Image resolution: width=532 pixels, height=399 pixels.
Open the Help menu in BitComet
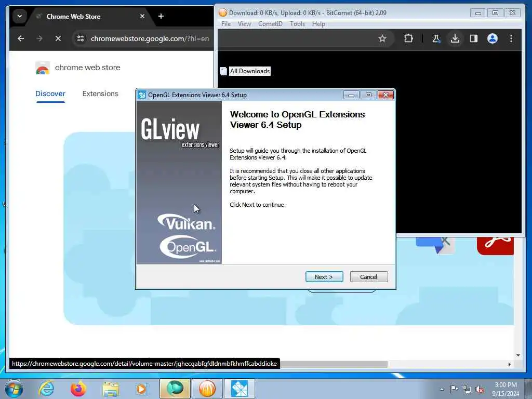tap(318, 24)
